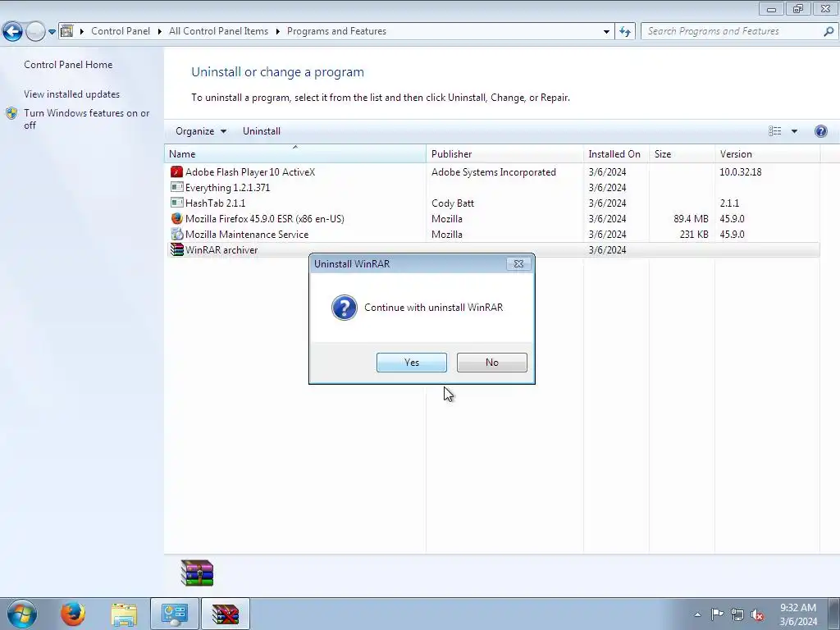Image resolution: width=840 pixels, height=630 pixels.
Task: Open Turn Windows features on or off
Action: [87, 119]
